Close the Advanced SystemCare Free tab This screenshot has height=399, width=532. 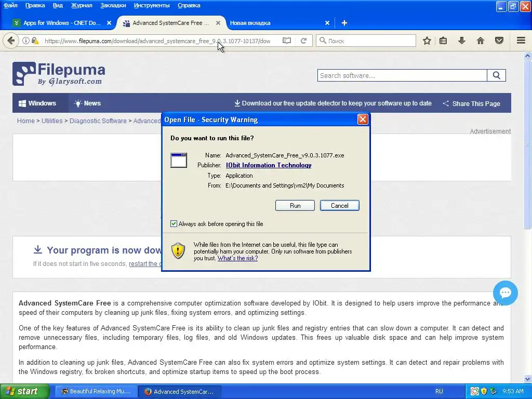tap(218, 23)
